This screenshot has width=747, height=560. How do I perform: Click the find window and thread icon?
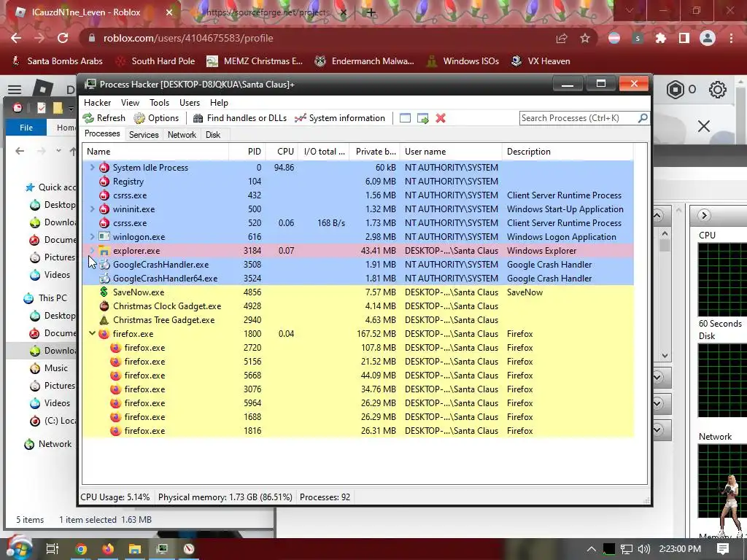pos(422,118)
